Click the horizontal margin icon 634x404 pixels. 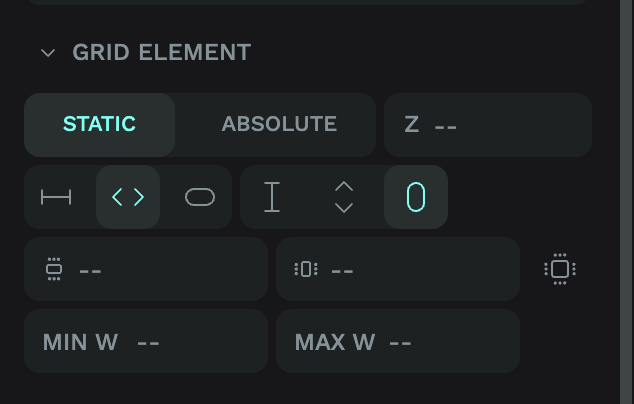(306, 269)
